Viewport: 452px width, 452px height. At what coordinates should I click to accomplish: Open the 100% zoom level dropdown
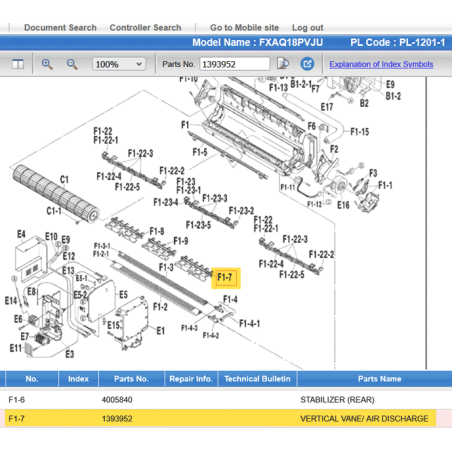(x=119, y=64)
